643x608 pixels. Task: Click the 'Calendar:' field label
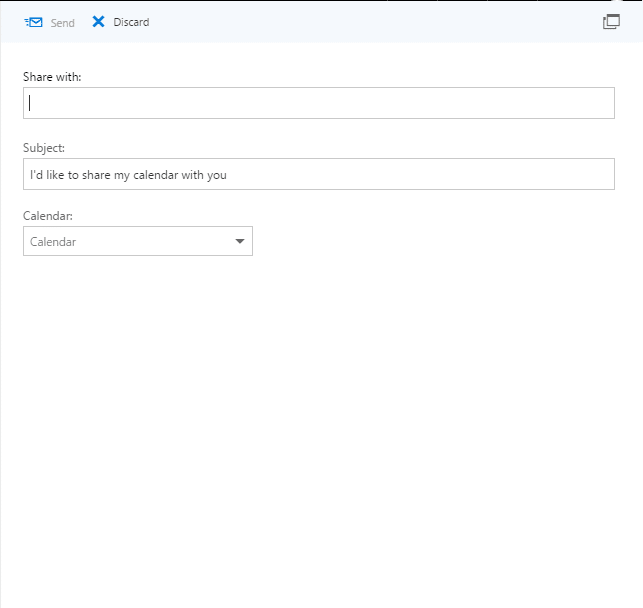[x=48, y=216]
